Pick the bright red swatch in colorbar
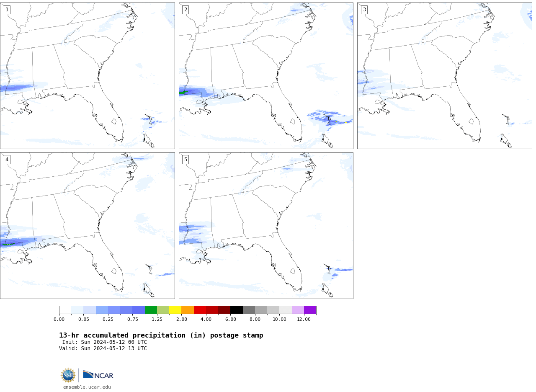Viewport: 536px width, 392px height. (x=200, y=310)
